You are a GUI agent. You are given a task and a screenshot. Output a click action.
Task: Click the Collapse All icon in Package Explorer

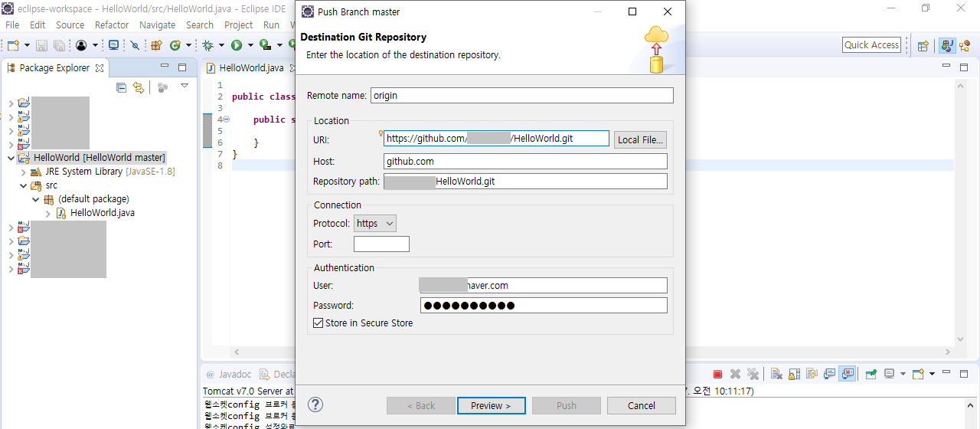pyautogui.click(x=121, y=87)
